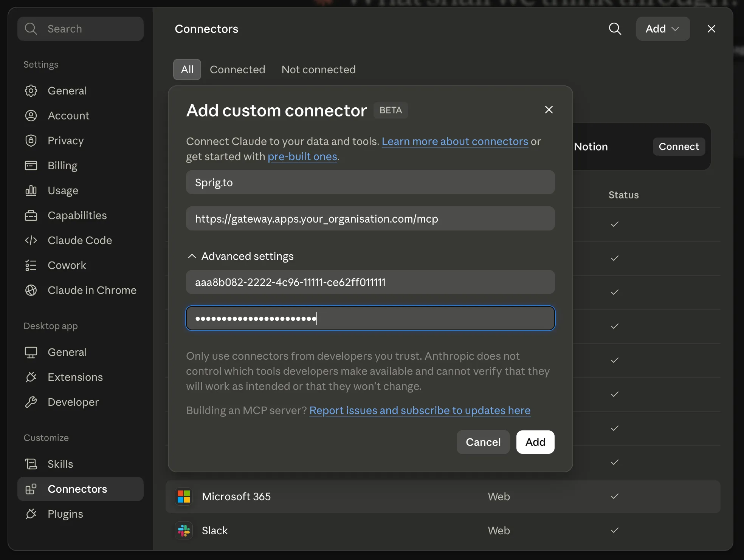This screenshot has height=560, width=744.
Task: Open Capabilities settings page
Action: [81, 215]
